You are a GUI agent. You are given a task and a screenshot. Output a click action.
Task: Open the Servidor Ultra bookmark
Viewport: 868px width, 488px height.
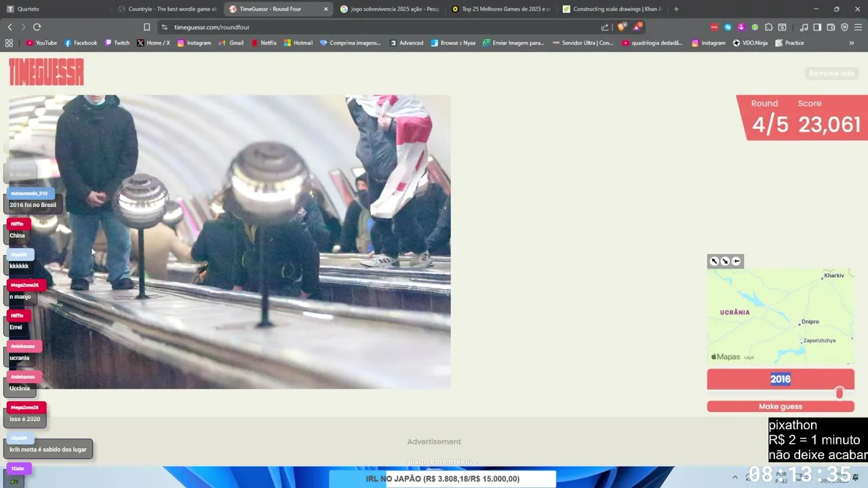[x=583, y=43]
